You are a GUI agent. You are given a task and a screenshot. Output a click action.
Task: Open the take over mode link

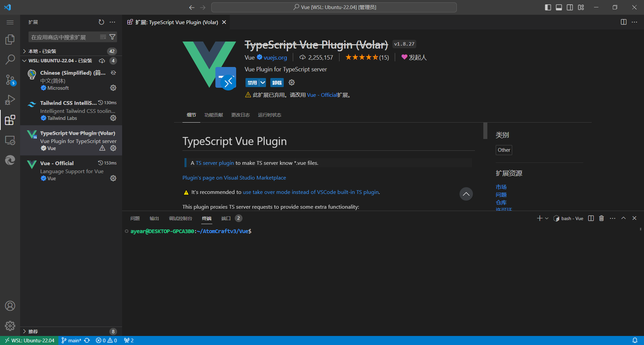point(311,192)
